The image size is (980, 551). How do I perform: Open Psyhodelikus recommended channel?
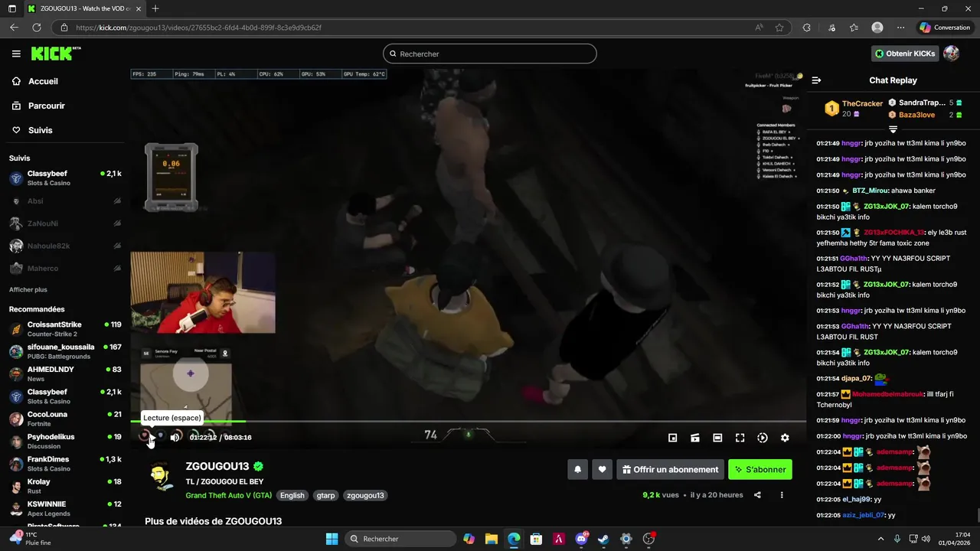pos(65,441)
